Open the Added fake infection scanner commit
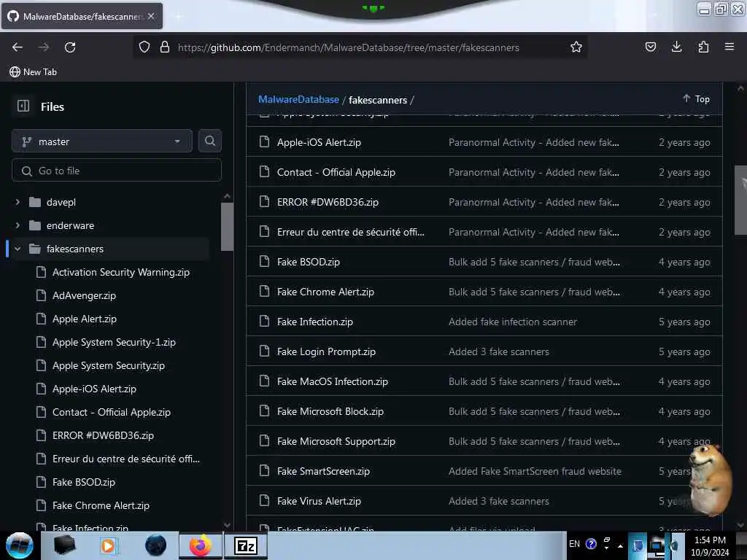Screen dimensions: 747x560 (513, 322)
